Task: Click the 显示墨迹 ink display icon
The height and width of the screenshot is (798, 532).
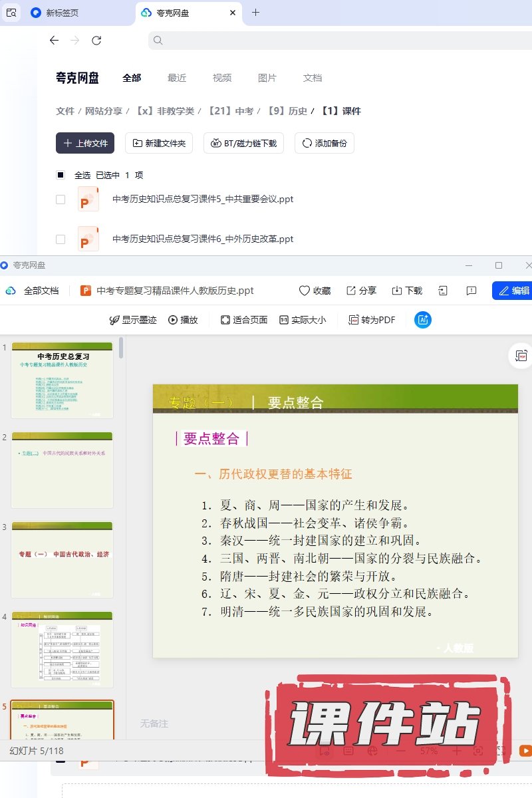Action: point(114,320)
